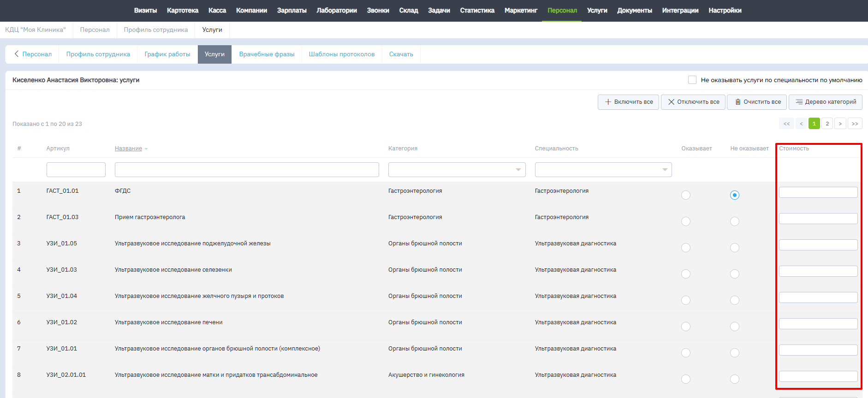Open the Скачать tab
The image size is (868, 398).
click(x=401, y=54)
